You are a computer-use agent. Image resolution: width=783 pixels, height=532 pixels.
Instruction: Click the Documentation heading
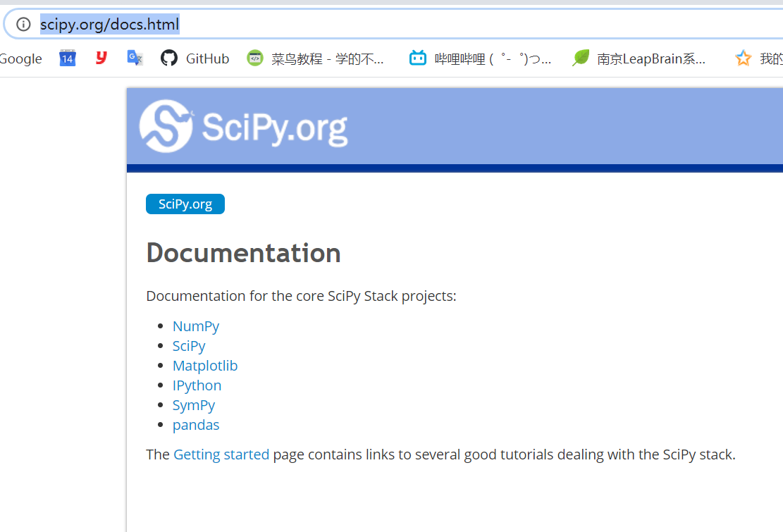[244, 253]
